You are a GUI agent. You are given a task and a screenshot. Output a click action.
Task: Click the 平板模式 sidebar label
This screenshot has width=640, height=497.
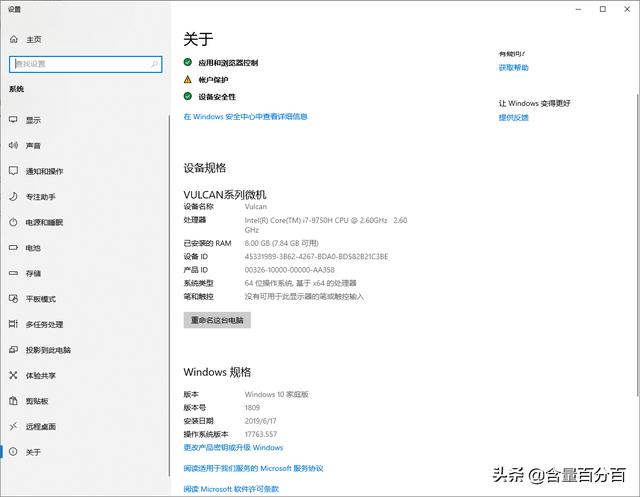pos(40,299)
